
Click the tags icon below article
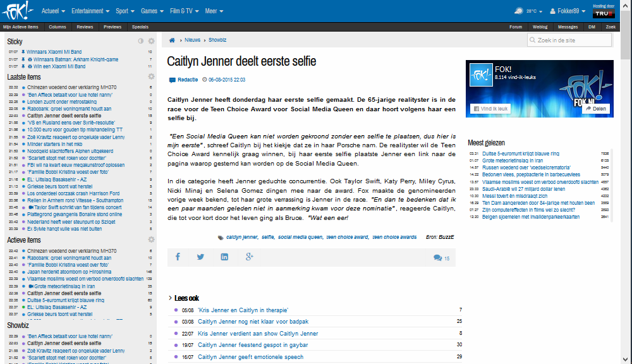(x=221, y=238)
